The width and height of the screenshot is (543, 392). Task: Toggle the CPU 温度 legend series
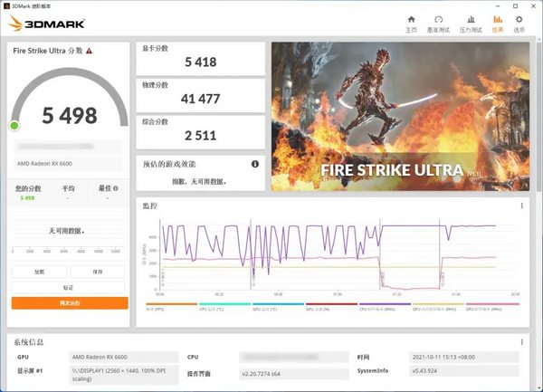211,308
